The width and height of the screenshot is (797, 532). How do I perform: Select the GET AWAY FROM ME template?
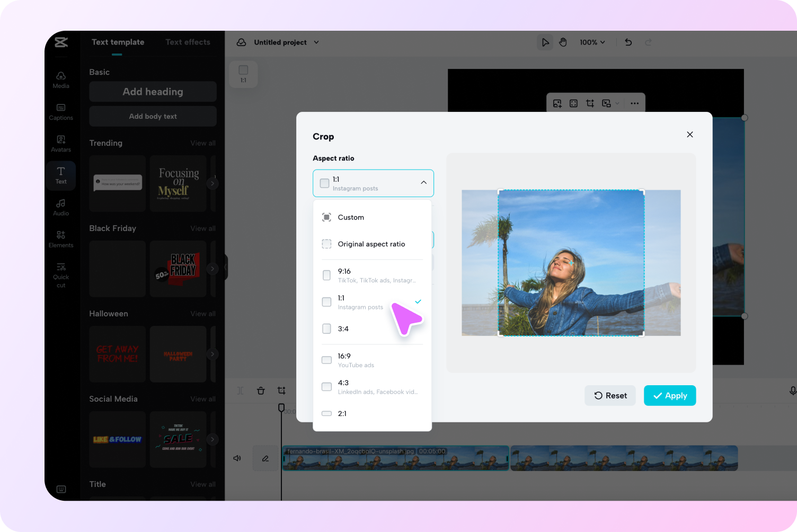click(x=117, y=354)
